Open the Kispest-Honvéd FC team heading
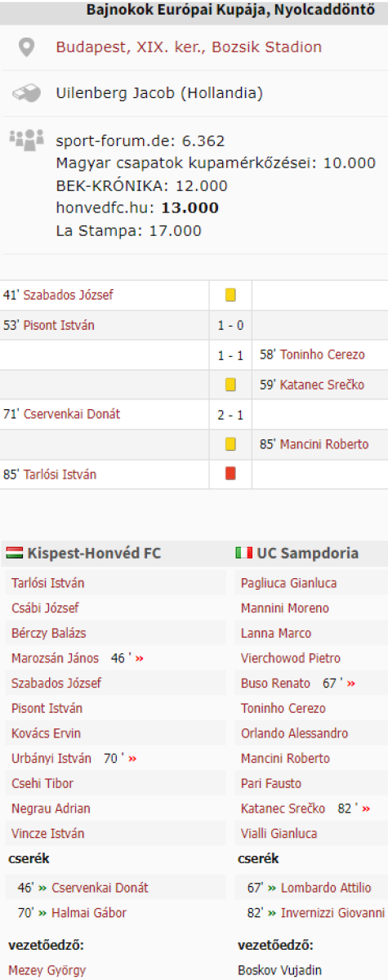 pos(94,553)
